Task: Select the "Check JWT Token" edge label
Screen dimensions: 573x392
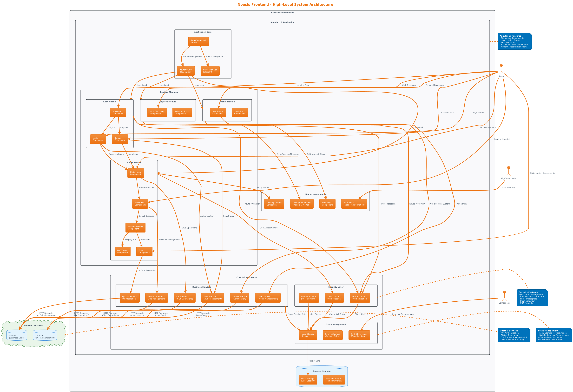Action: click(x=337, y=314)
